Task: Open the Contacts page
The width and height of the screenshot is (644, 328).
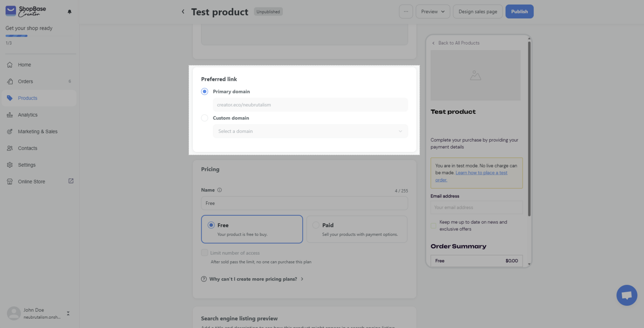Action: click(39, 148)
